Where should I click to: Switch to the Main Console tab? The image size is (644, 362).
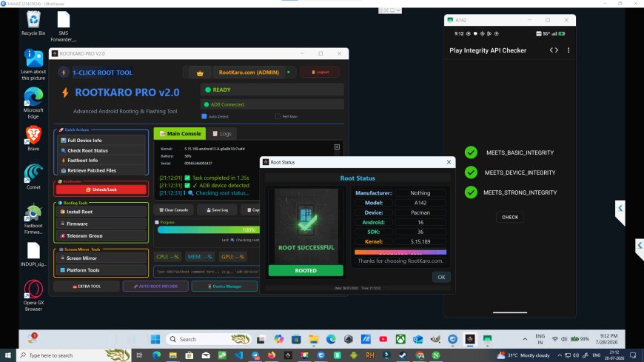click(180, 133)
